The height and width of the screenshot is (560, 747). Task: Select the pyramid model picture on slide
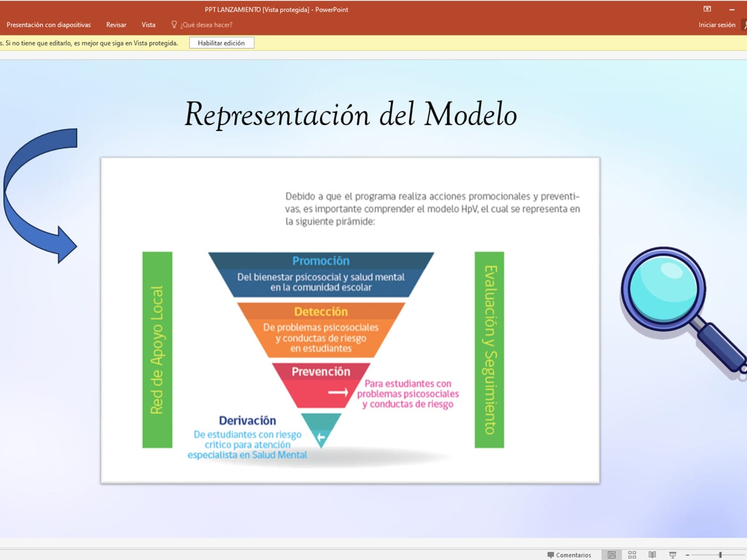tap(350, 320)
